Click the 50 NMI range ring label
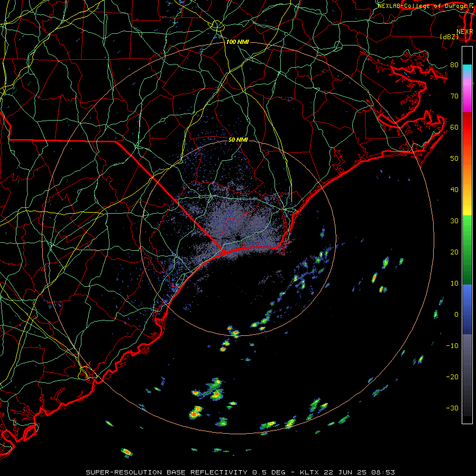476x476 pixels. coord(238,140)
